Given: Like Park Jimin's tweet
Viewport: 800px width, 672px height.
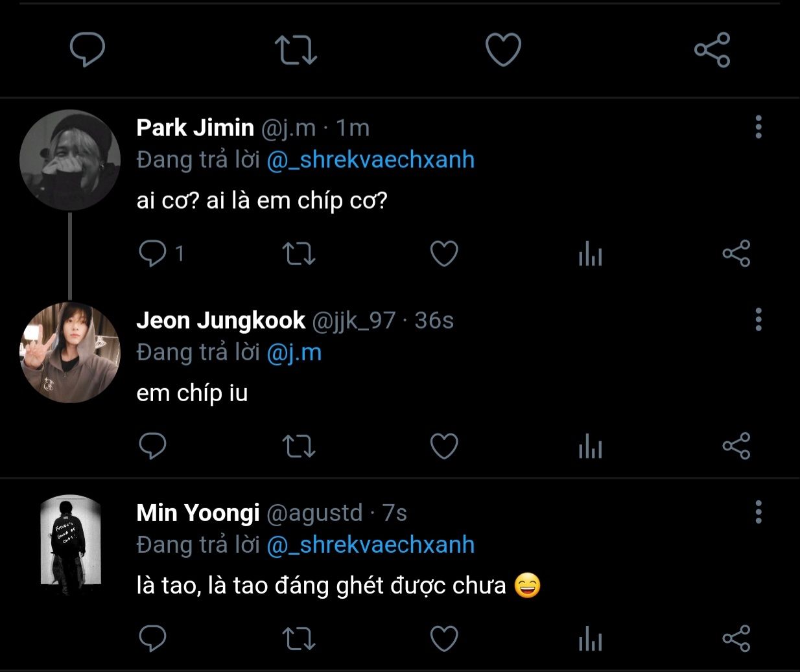Looking at the screenshot, I should click(x=444, y=253).
